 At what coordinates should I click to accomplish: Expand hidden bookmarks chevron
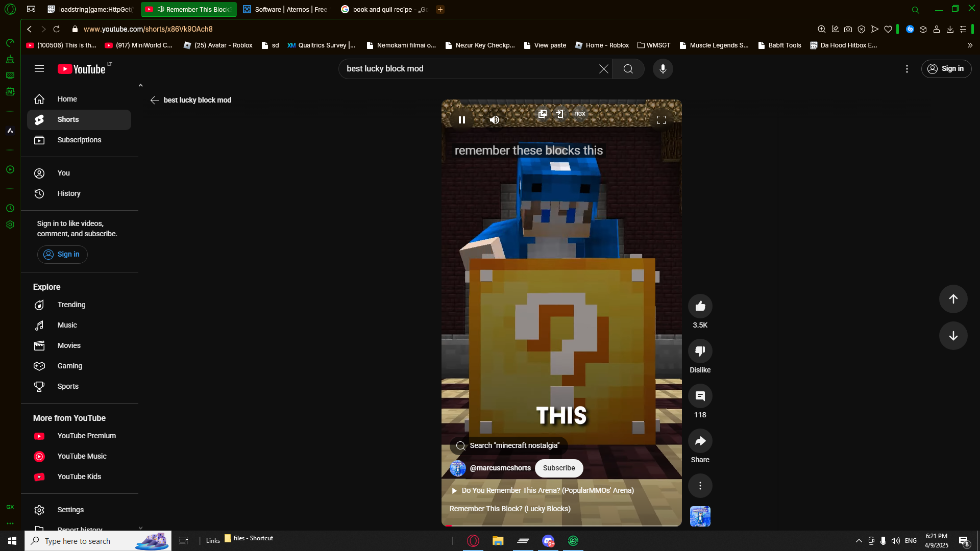(x=970, y=45)
